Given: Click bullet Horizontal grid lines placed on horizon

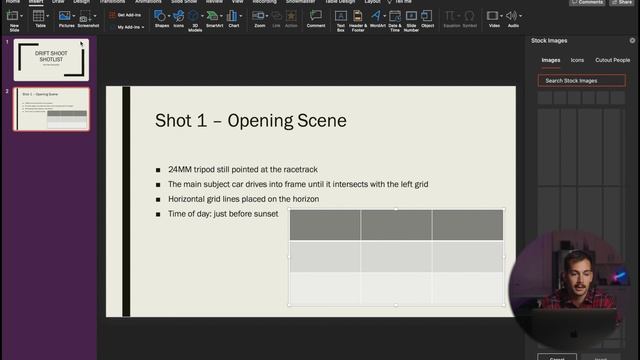Looking at the screenshot, I should (x=243, y=199).
